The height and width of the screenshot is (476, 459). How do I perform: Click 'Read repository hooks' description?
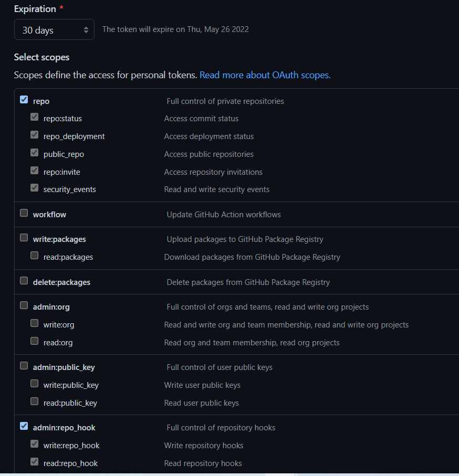203,463
